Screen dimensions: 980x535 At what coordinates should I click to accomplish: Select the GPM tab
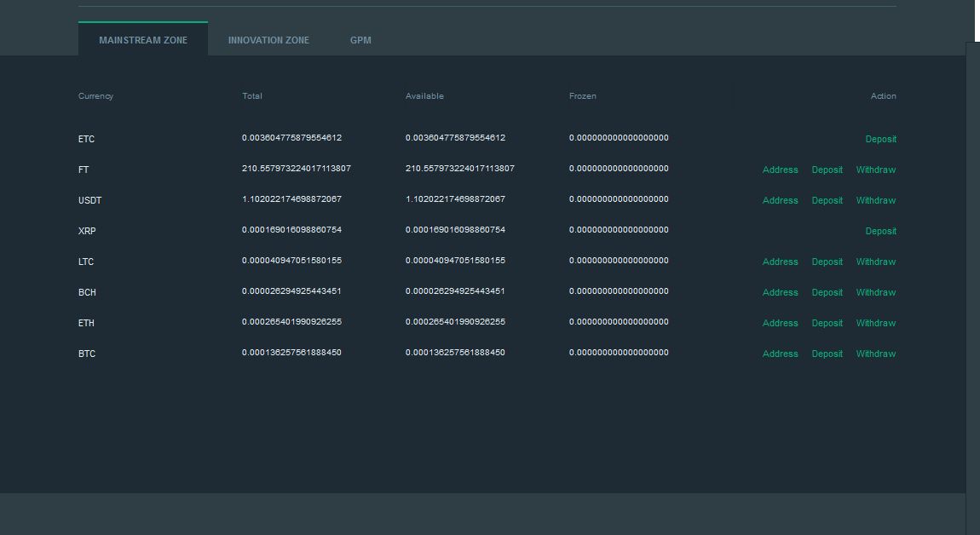pyautogui.click(x=360, y=40)
